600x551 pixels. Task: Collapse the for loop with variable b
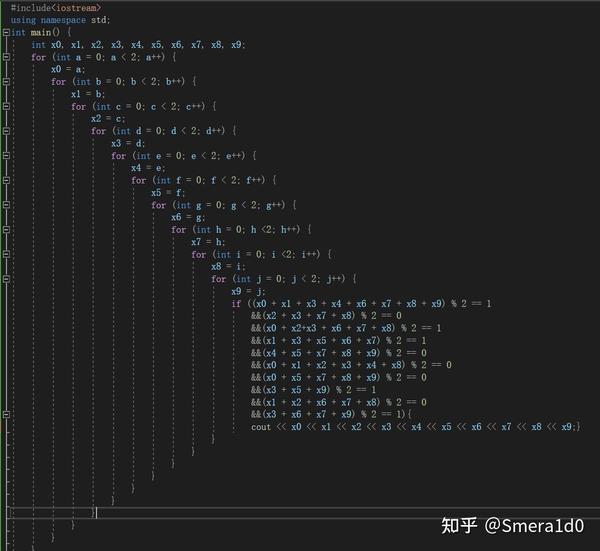6,82
